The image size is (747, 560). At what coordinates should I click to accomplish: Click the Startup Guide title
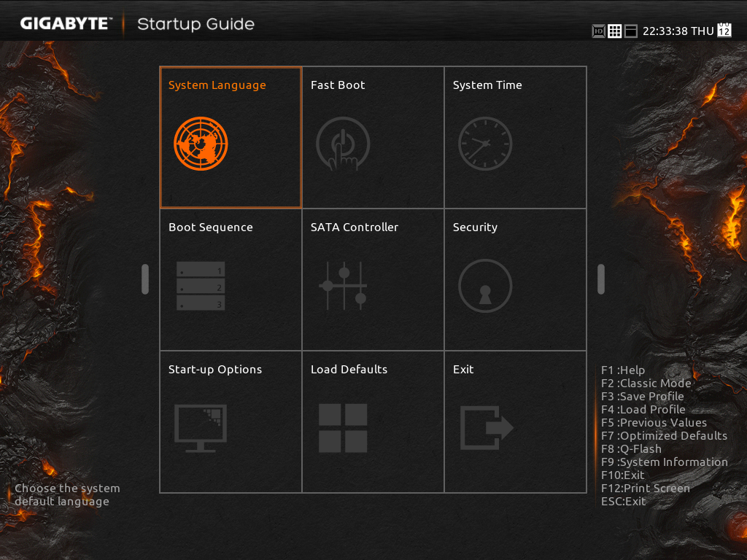[196, 24]
